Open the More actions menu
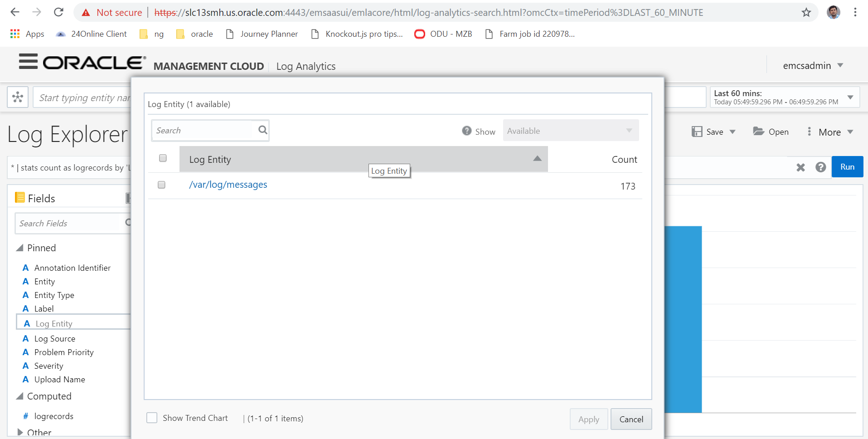868x439 pixels. click(830, 132)
